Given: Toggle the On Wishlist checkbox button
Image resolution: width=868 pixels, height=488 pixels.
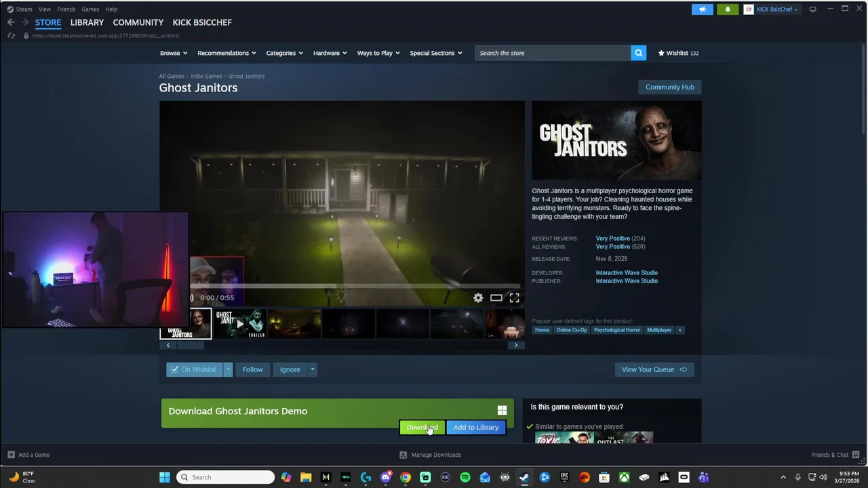Looking at the screenshot, I should coord(195,369).
